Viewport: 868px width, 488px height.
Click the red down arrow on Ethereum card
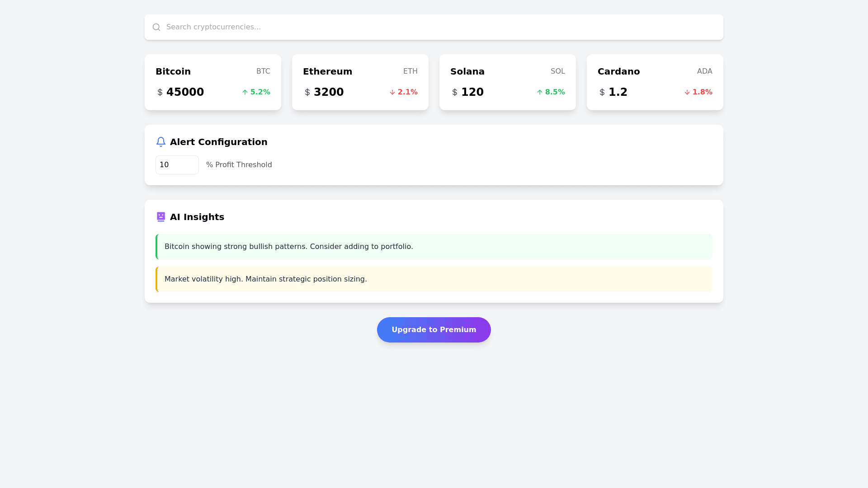[x=392, y=92]
